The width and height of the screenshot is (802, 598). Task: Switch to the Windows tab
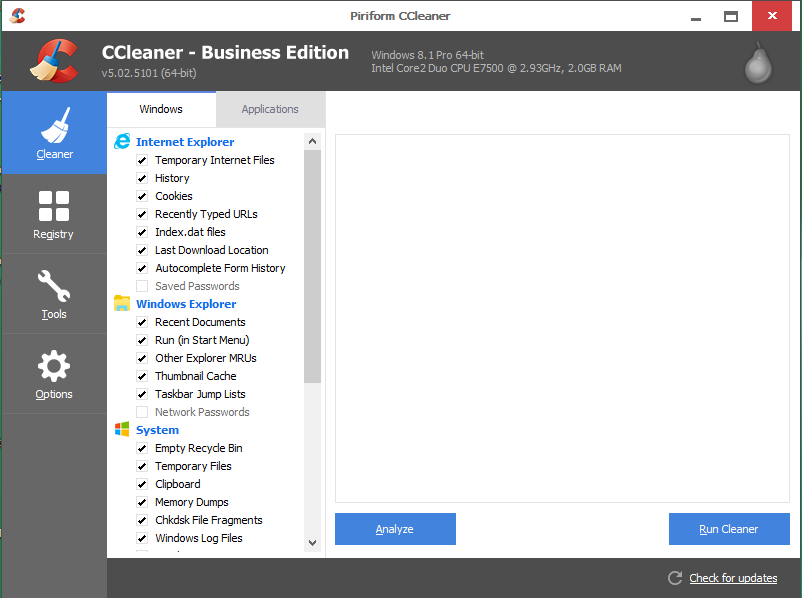(161, 109)
